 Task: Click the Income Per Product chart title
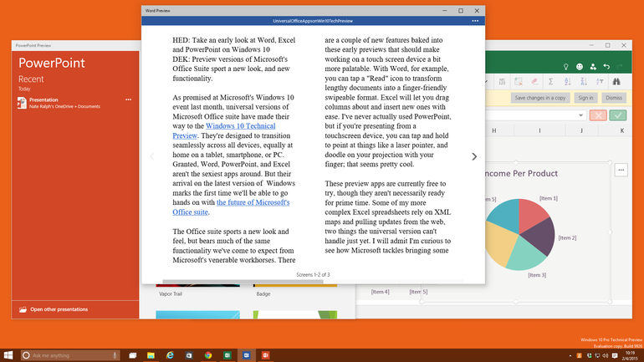[521, 173]
